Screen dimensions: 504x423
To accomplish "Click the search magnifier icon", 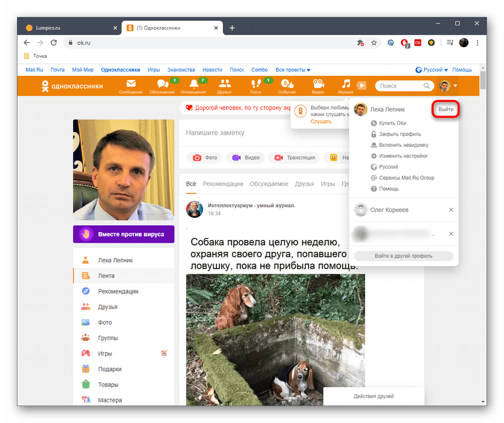I will (x=426, y=85).
